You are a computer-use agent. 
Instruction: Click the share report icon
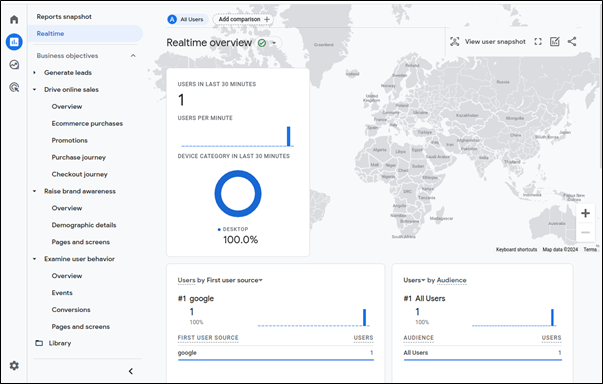point(572,42)
